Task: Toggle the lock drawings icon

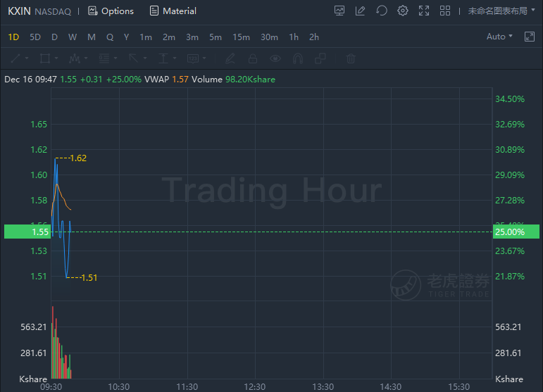Action: (x=253, y=58)
